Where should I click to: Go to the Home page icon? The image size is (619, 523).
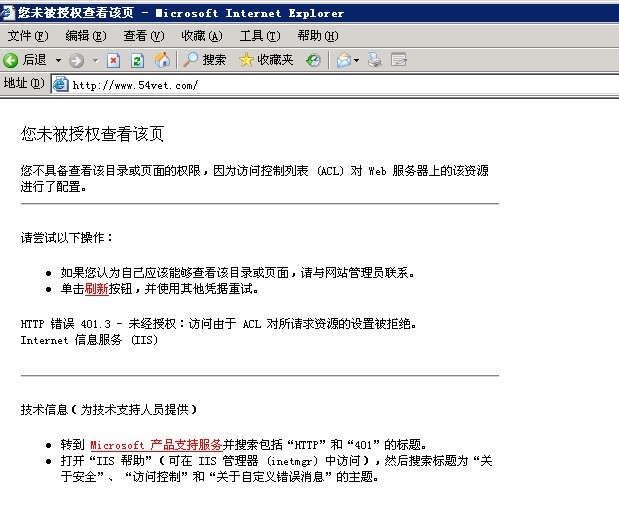tap(162, 60)
